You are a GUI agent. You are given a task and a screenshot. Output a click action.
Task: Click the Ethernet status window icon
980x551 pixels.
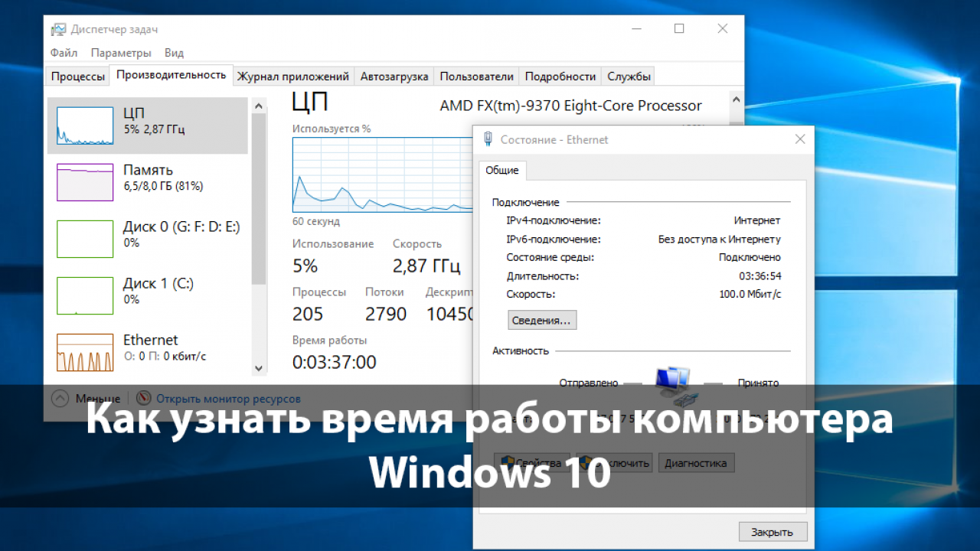coord(488,139)
